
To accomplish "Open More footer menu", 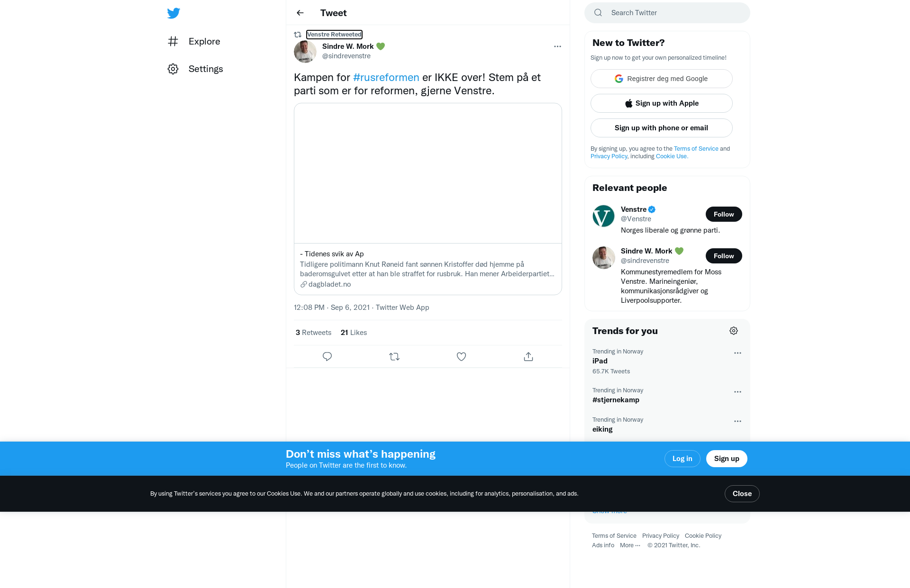I will tap(630, 545).
